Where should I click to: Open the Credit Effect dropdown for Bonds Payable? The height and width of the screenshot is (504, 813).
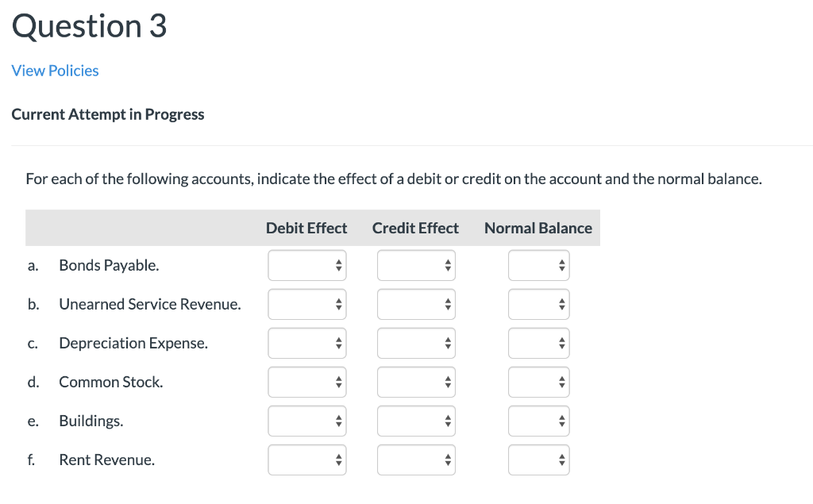click(x=416, y=265)
